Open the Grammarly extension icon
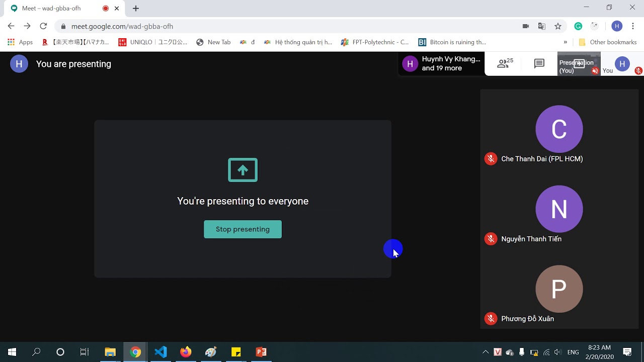 [578, 26]
